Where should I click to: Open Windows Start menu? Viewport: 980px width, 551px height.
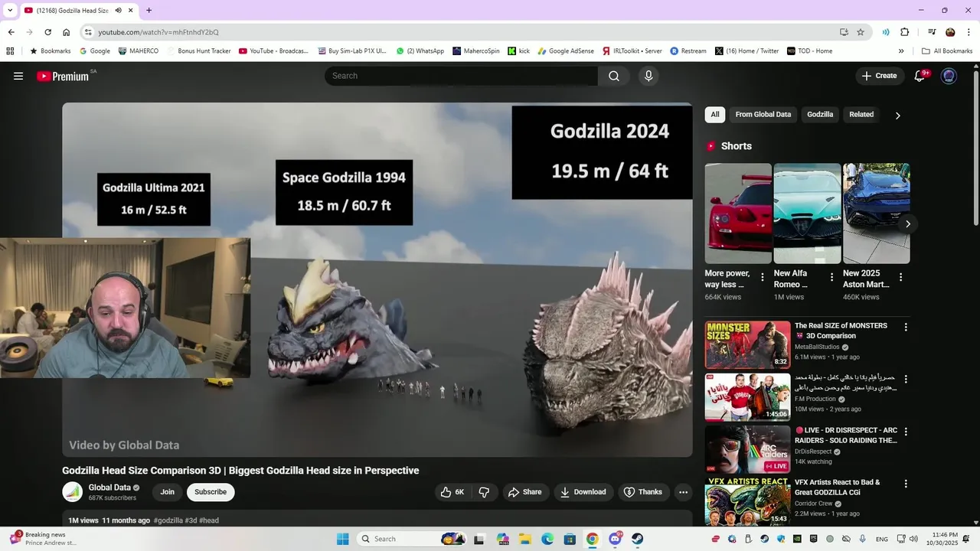coord(342,539)
